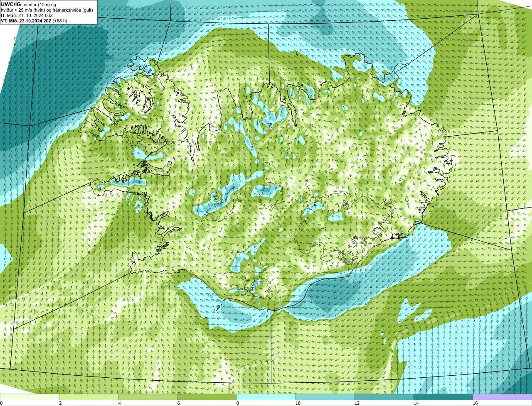Select the green 4–6 color bar segment

(x=148, y=397)
